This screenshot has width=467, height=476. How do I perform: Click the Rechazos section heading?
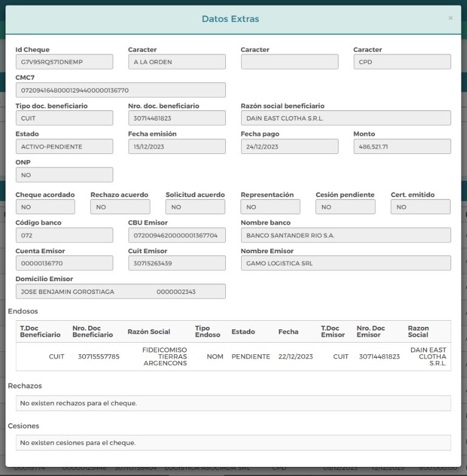coord(25,386)
